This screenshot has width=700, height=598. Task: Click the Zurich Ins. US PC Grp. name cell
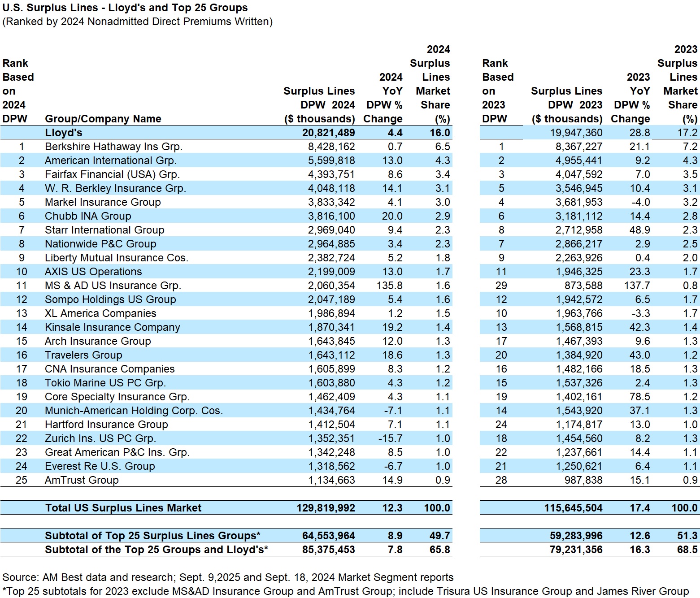pos(100,438)
